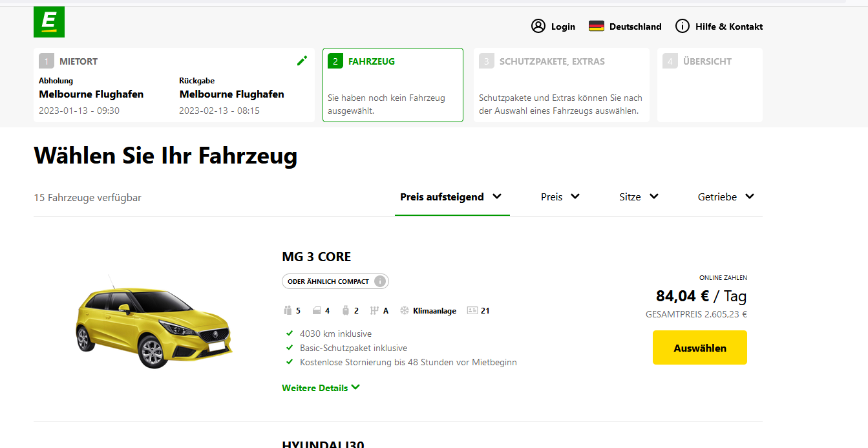This screenshot has width=868, height=448.
Task: Select step 3 Schutzpakete, Extras
Action: (x=561, y=85)
